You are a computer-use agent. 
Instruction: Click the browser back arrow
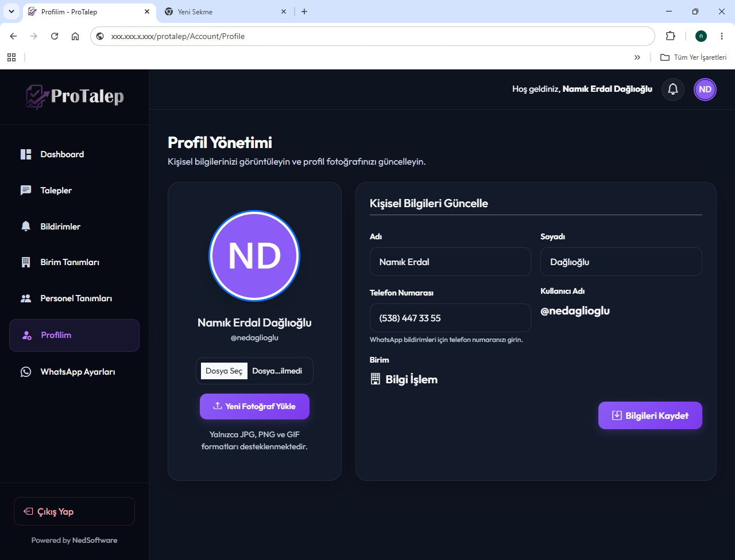pyautogui.click(x=13, y=36)
